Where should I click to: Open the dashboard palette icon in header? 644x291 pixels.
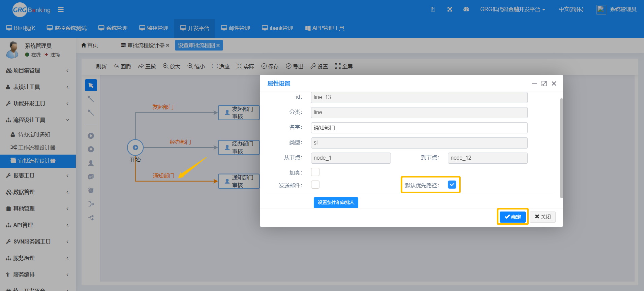click(466, 9)
